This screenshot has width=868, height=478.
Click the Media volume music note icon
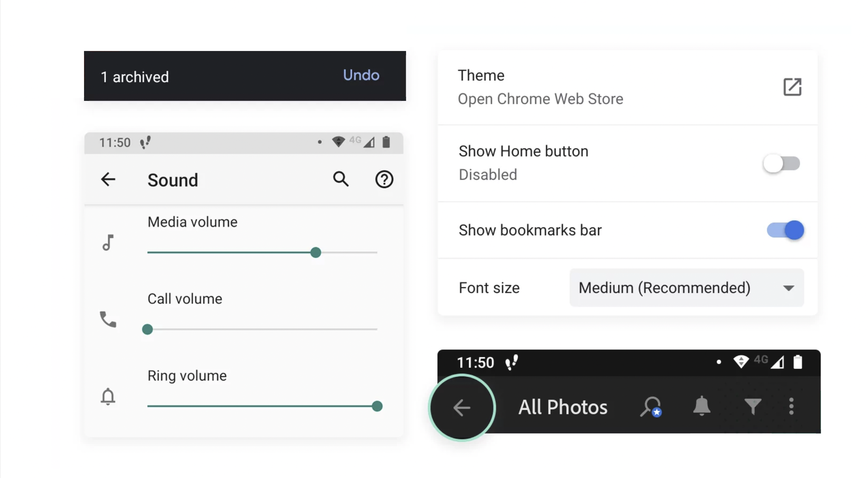click(x=108, y=243)
